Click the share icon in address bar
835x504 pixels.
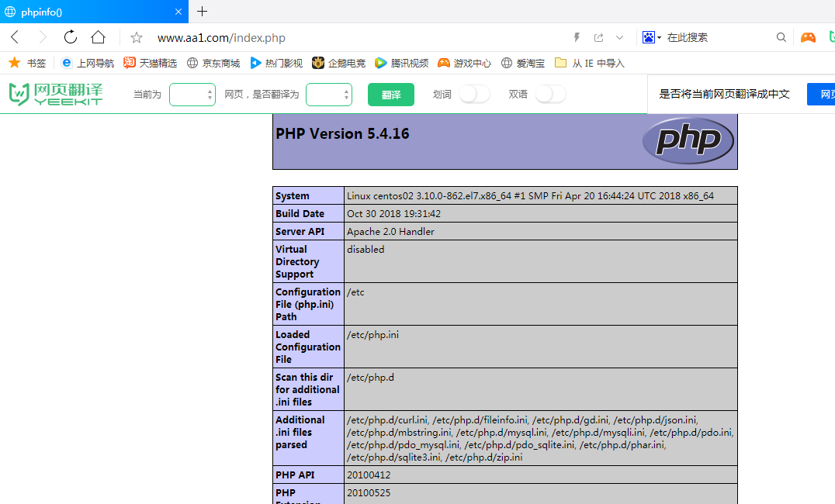(x=598, y=37)
